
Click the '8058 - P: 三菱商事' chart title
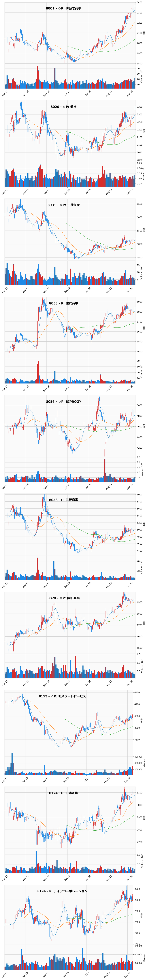coord(64,500)
